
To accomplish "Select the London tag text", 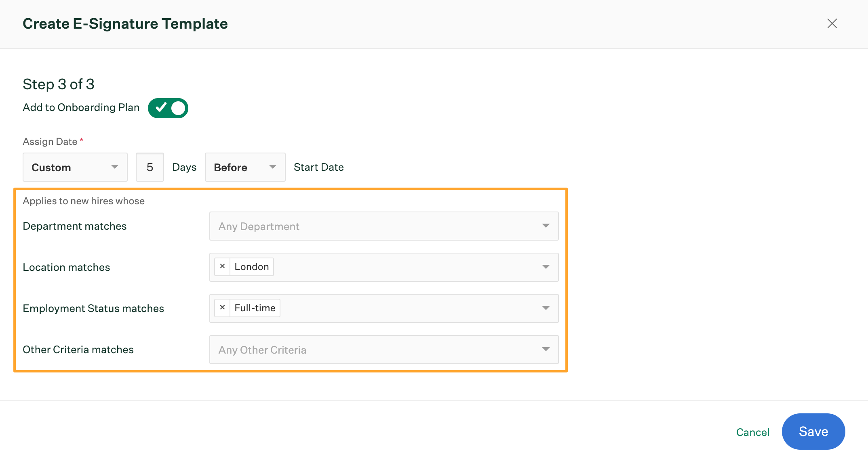I will [252, 267].
